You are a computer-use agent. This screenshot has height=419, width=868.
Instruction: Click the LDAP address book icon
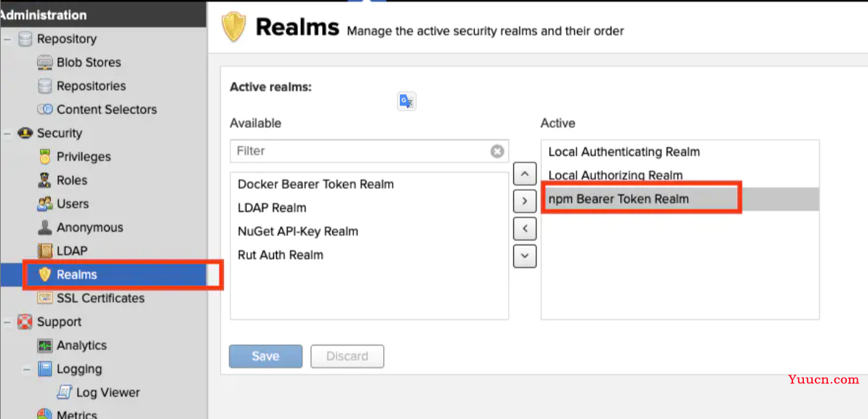pyautogui.click(x=45, y=251)
